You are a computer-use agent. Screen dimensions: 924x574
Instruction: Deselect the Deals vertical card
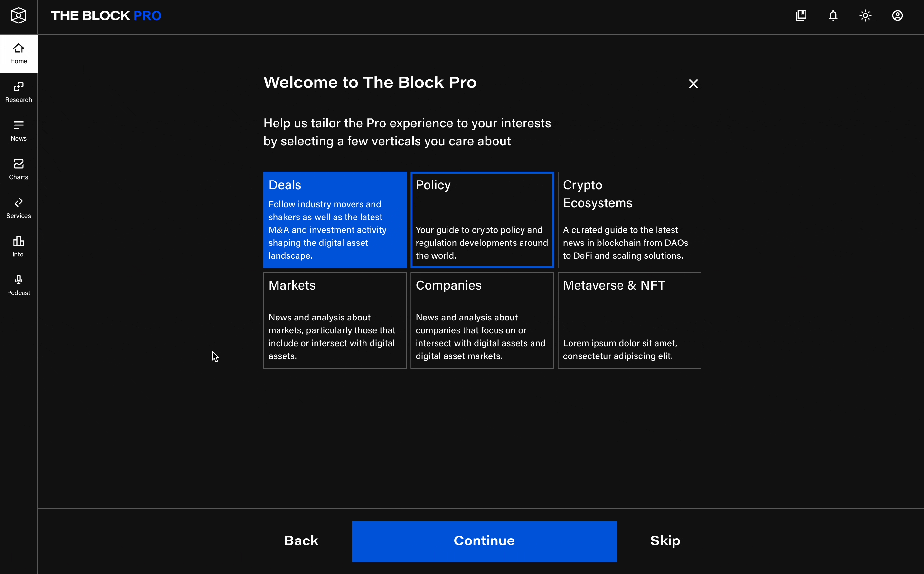[x=335, y=220]
